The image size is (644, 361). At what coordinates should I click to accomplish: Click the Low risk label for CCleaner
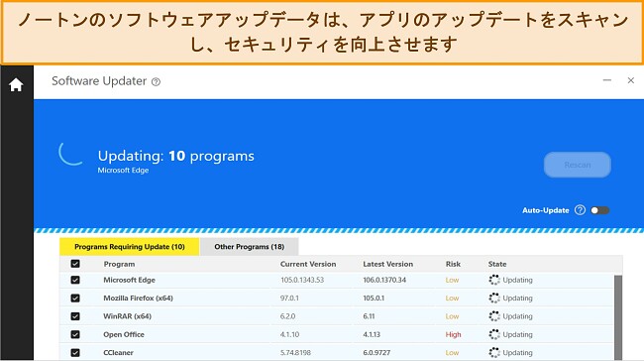click(x=452, y=352)
